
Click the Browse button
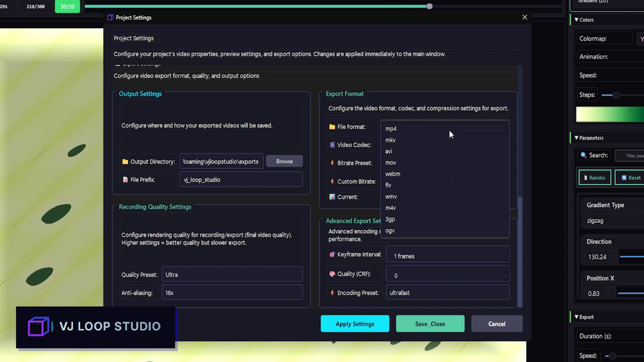coord(284,161)
